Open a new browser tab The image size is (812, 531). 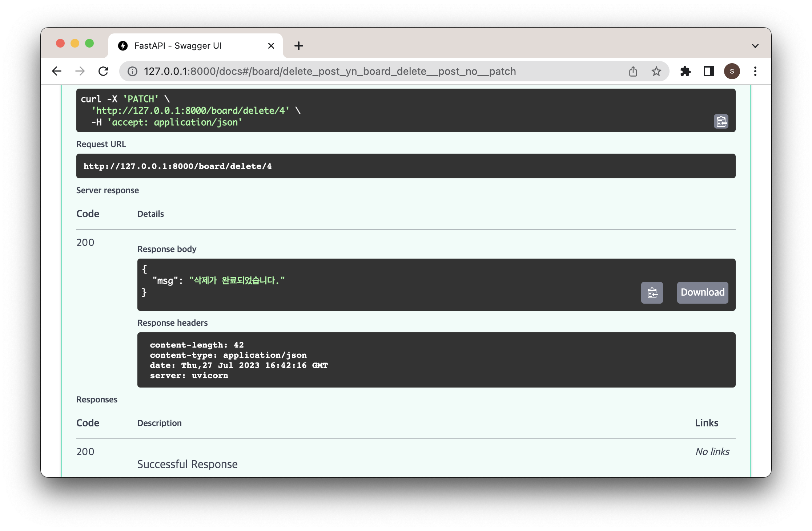click(x=298, y=46)
